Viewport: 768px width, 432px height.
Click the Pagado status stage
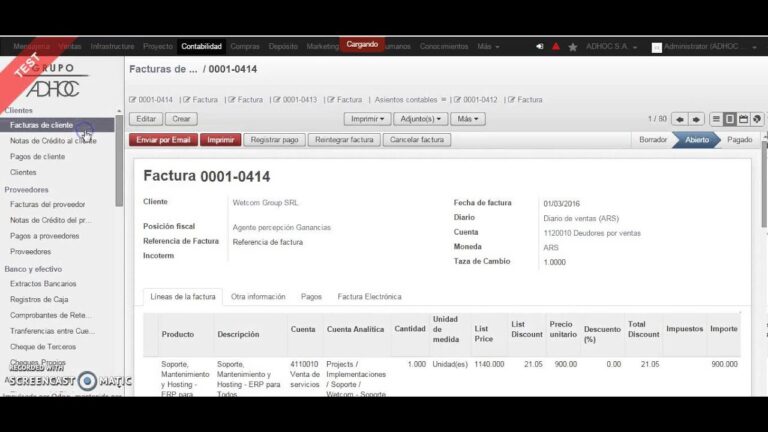(x=740, y=140)
